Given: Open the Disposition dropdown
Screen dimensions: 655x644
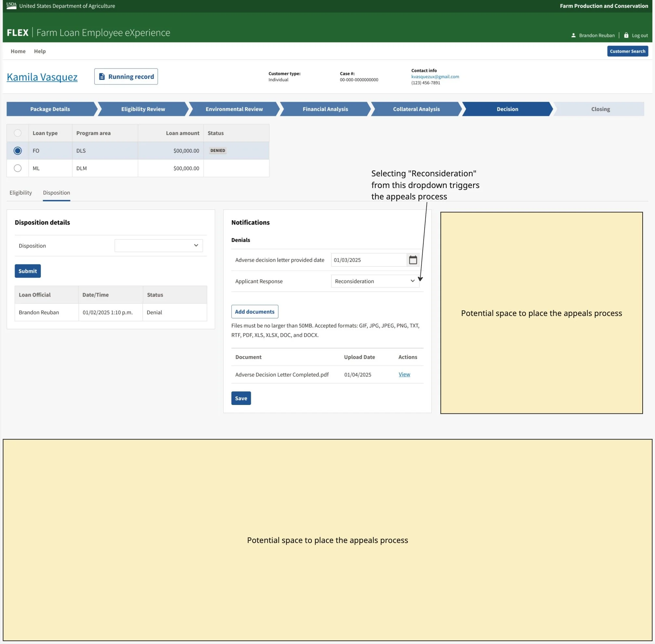Looking at the screenshot, I should point(158,246).
